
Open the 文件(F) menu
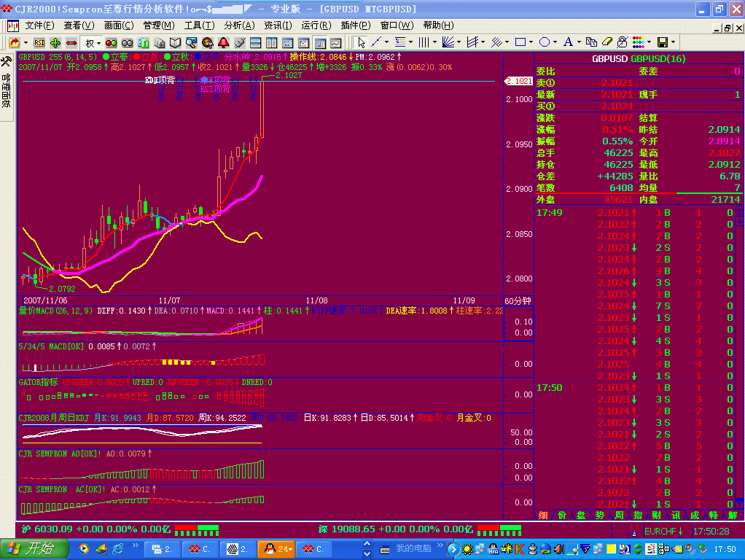pos(40,26)
